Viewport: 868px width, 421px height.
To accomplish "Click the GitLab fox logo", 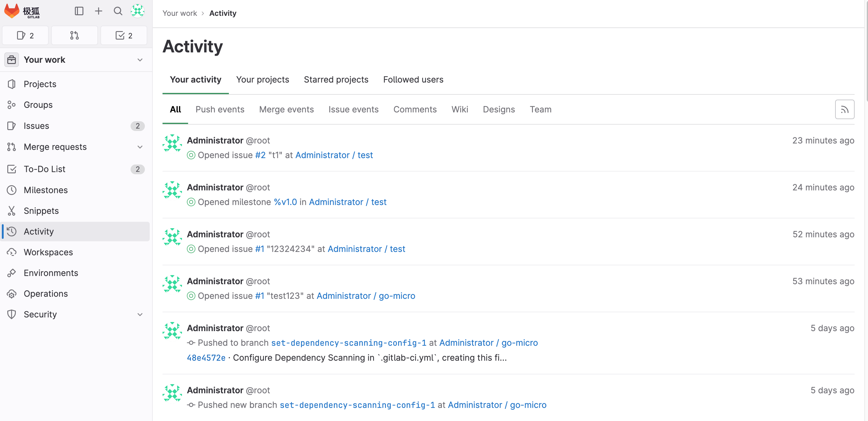I will [12, 11].
